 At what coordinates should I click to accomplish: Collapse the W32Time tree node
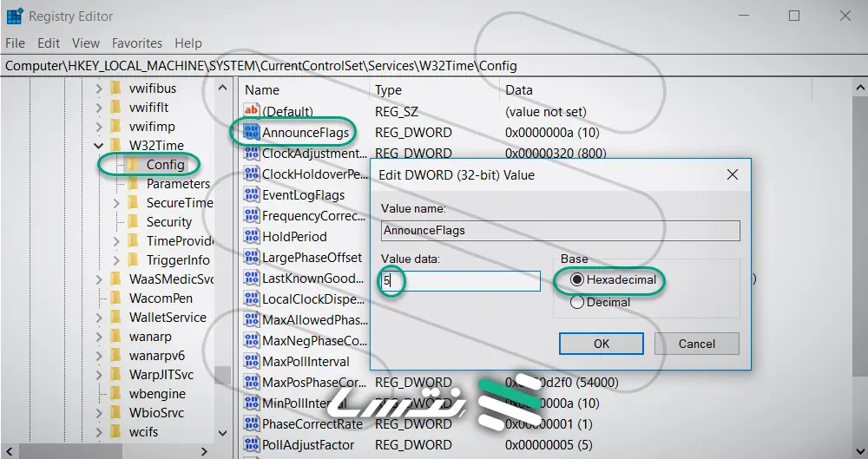click(99, 145)
